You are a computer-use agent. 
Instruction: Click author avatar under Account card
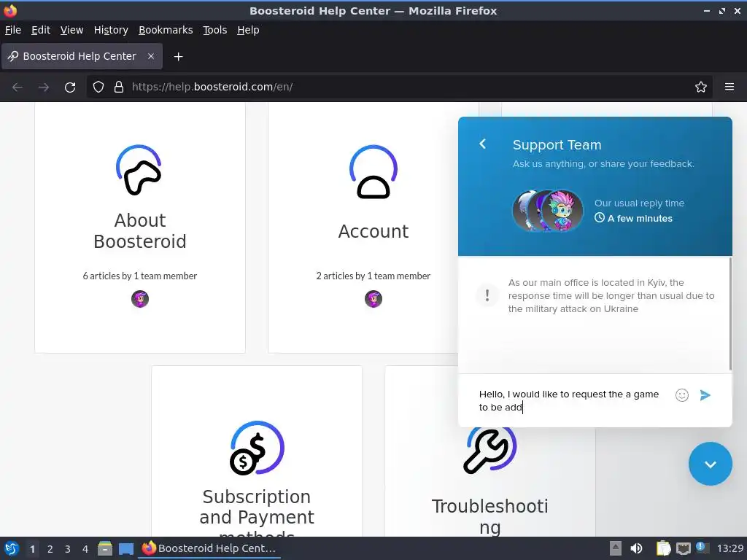(x=373, y=298)
